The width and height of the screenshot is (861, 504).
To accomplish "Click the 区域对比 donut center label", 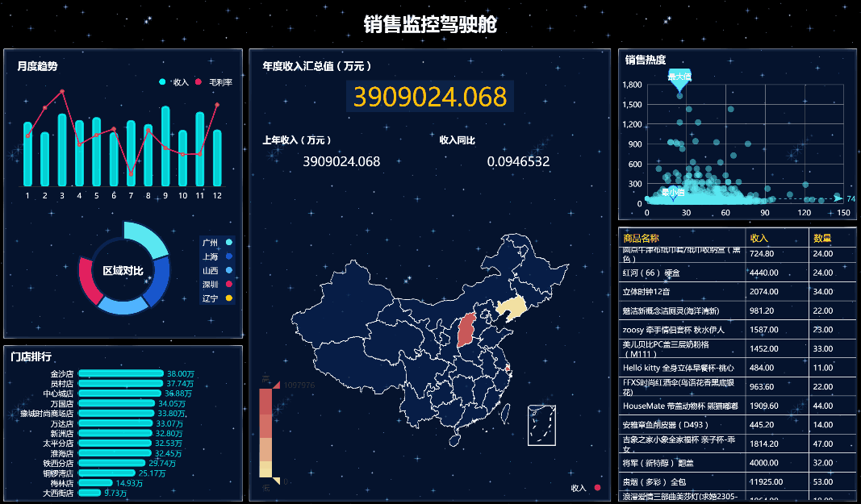I will 123,271.
